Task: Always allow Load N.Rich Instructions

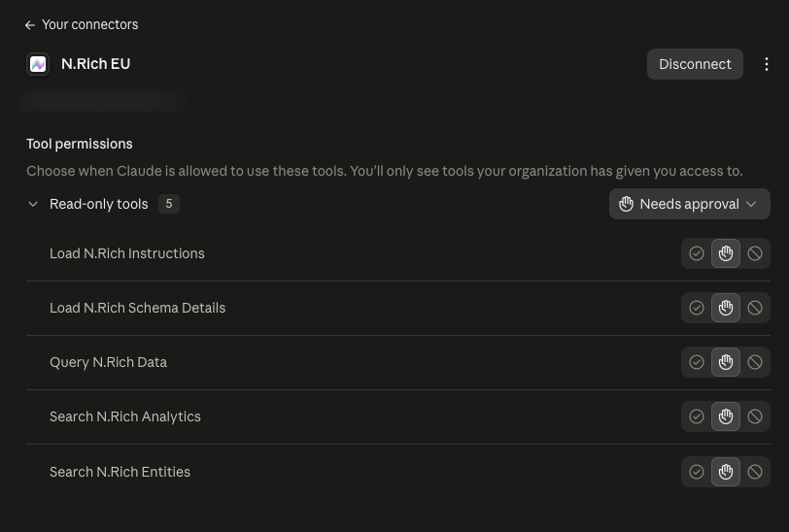Action: pos(697,253)
